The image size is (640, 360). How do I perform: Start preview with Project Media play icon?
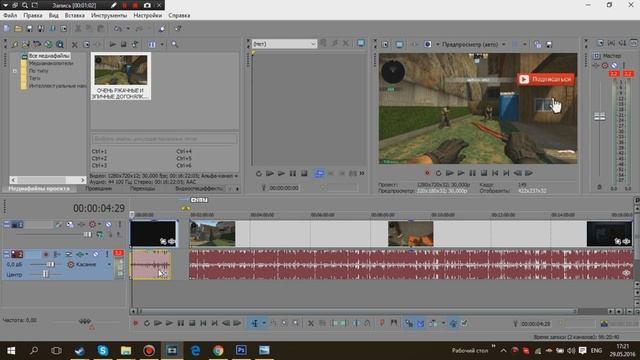(x=113, y=44)
